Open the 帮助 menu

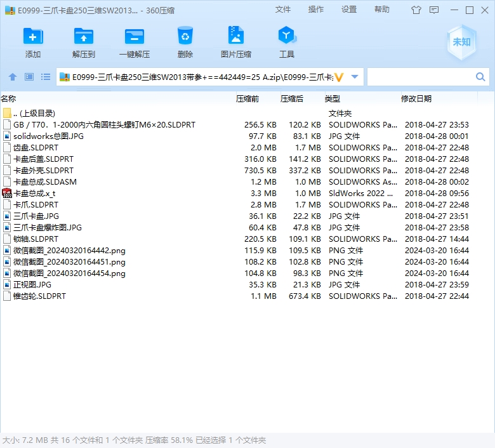point(382,10)
